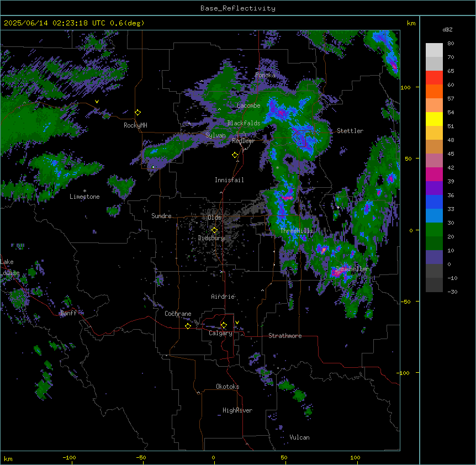Select the Blackfalds city label
476x465 pixels.
(x=244, y=123)
